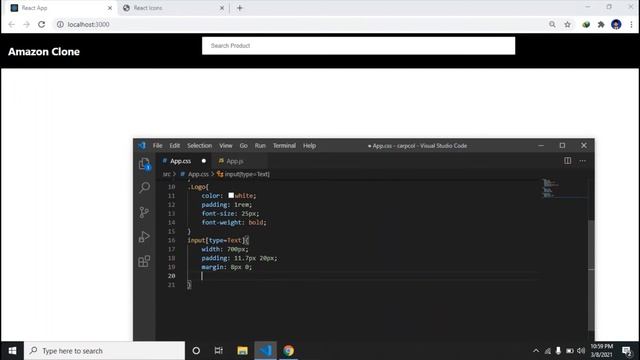Open the File menu in VS Code
640x360 pixels.
tap(157, 146)
